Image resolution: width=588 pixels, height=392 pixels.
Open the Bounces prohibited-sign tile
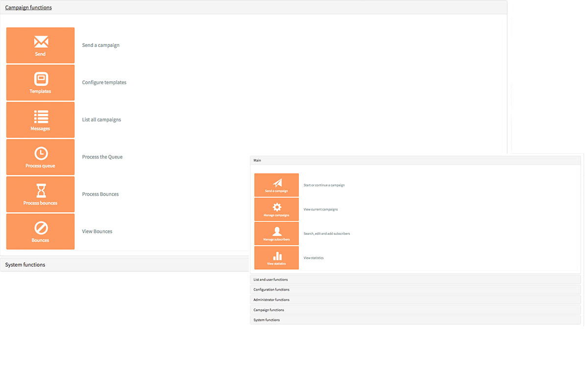(40, 231)
